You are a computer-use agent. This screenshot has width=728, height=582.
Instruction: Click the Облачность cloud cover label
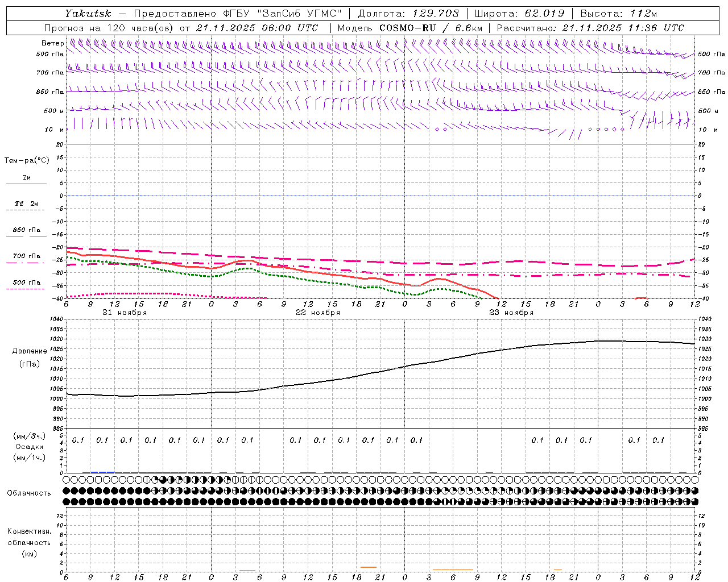click(29, 493)
